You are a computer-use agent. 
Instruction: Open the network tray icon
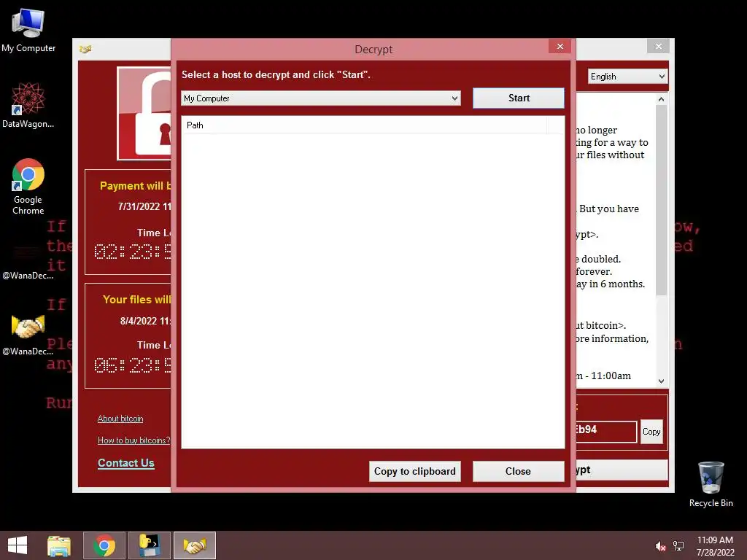coord(678,546)
